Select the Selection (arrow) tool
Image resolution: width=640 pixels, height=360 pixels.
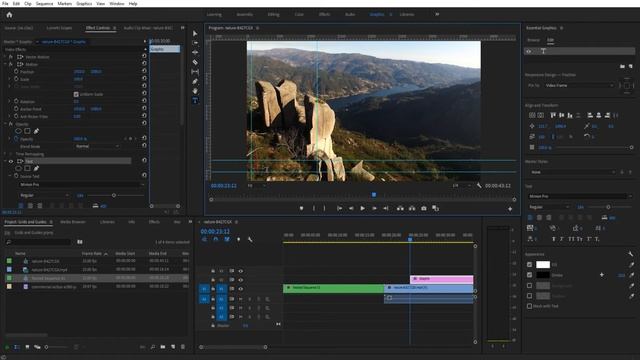[195, 33]
